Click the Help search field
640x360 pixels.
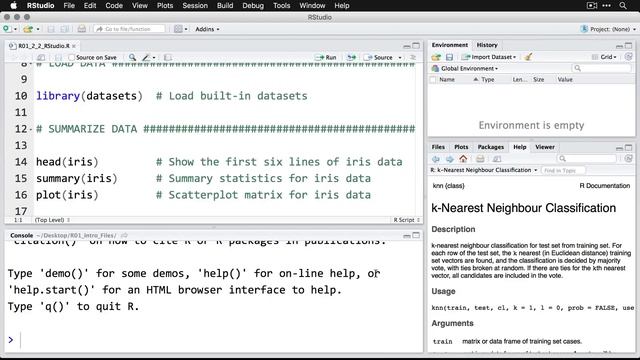[x=587, y=158]
